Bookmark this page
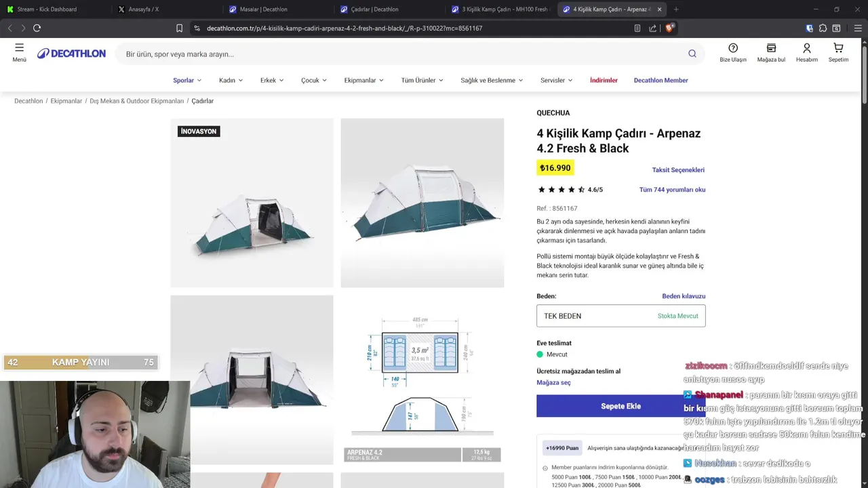868x488 pixels. click(x=179, y=28)
